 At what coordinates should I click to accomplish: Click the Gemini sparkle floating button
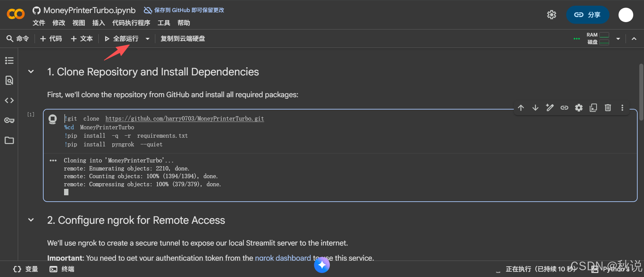[322, 265]
